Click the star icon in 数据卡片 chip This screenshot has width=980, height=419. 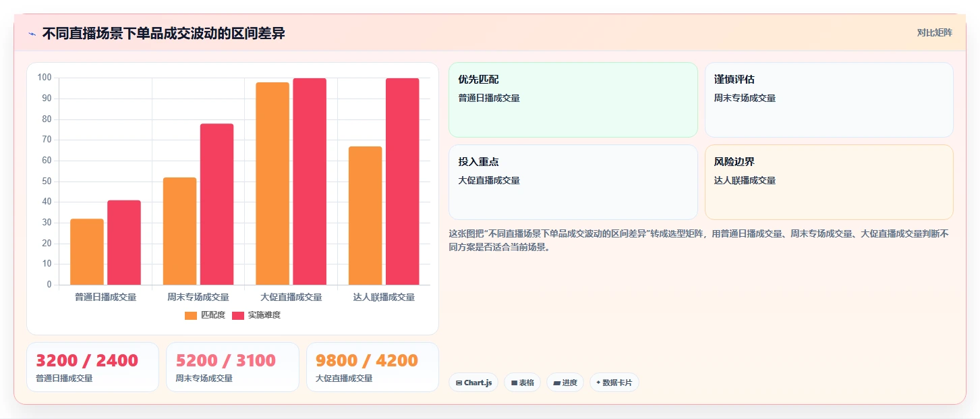598,383
